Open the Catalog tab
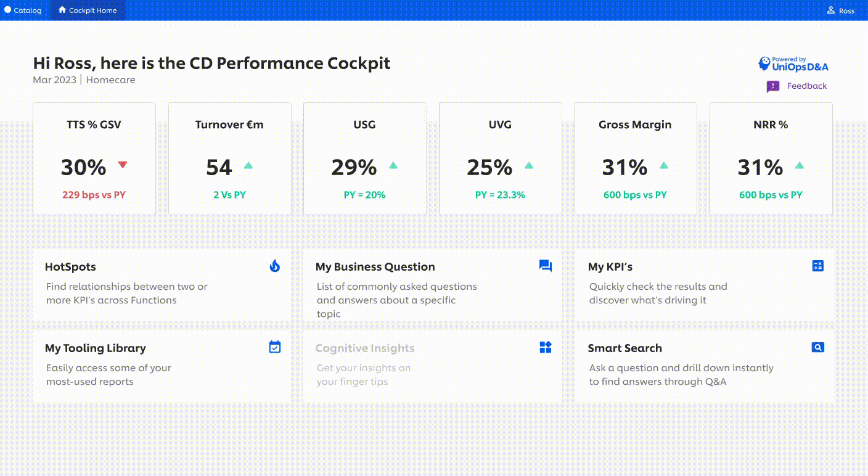This screenshot has height=476, width=868. [x=23, y=10]
